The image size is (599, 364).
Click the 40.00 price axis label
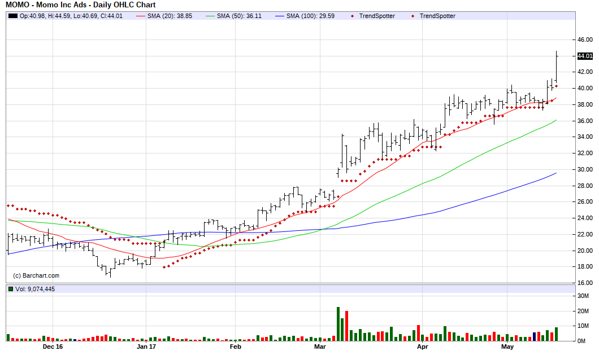click(585, 88)
